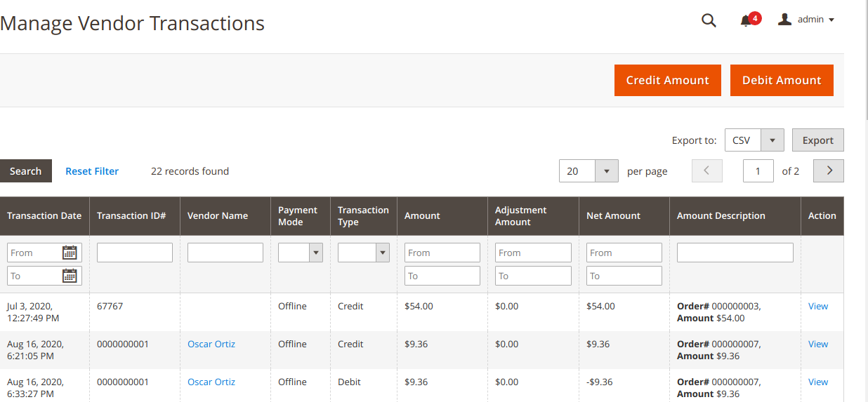The height and width of the screenshot is (402, 868).
Task: Open the notifications bell
Action: coord(747,20)
